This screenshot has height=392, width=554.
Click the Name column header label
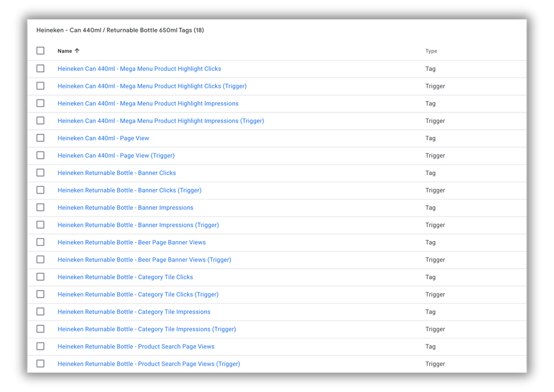64,51
